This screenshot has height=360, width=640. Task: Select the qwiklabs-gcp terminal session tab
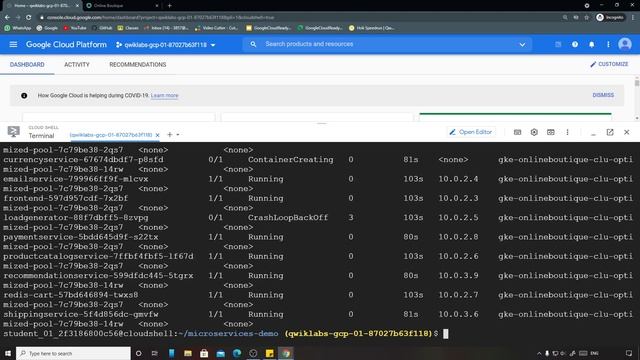pos(111,135)
